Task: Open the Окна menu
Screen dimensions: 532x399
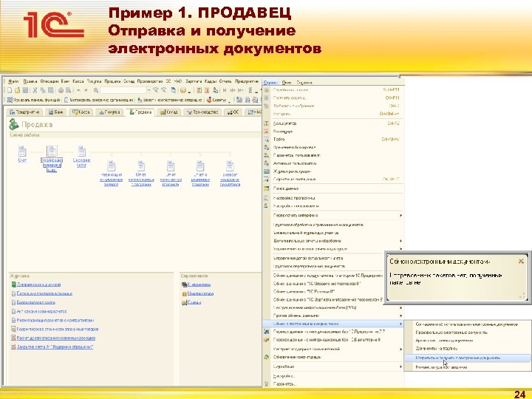Action: 287,83
